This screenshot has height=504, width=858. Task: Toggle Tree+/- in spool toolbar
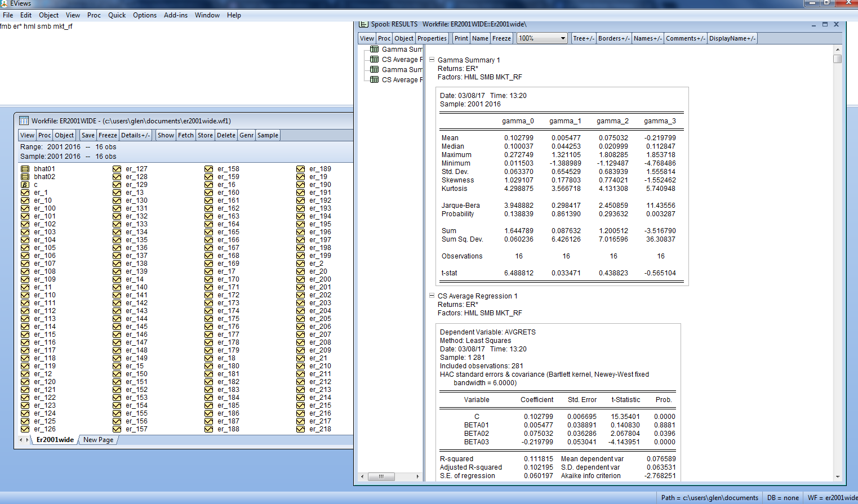pos(583,38)
